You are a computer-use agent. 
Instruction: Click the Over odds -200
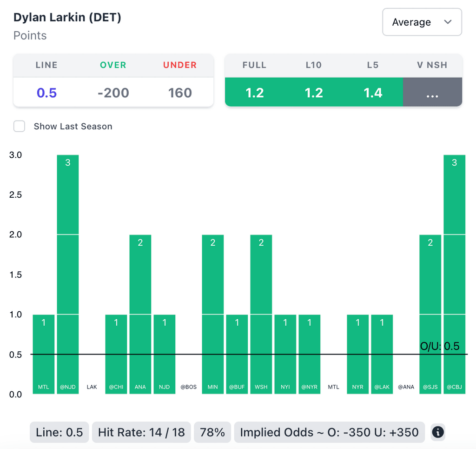click(x=113, y=93)
